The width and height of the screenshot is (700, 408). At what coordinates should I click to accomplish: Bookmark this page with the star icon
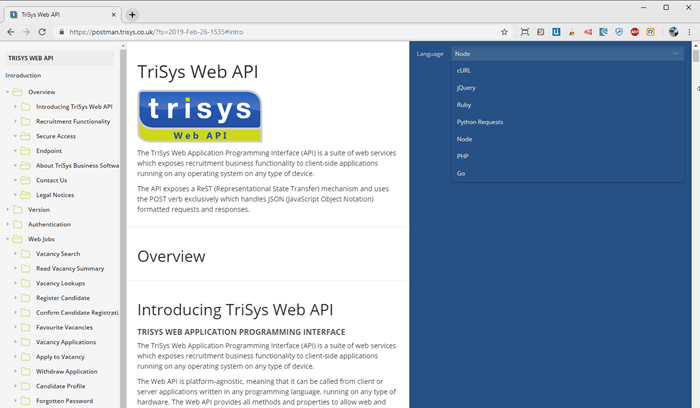click(505, 32)
